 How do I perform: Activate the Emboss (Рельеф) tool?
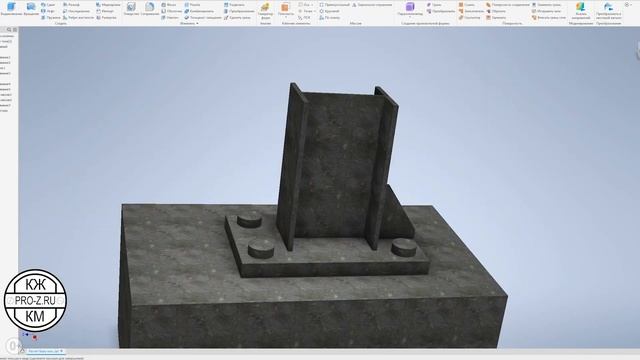(x=71, y=5)
